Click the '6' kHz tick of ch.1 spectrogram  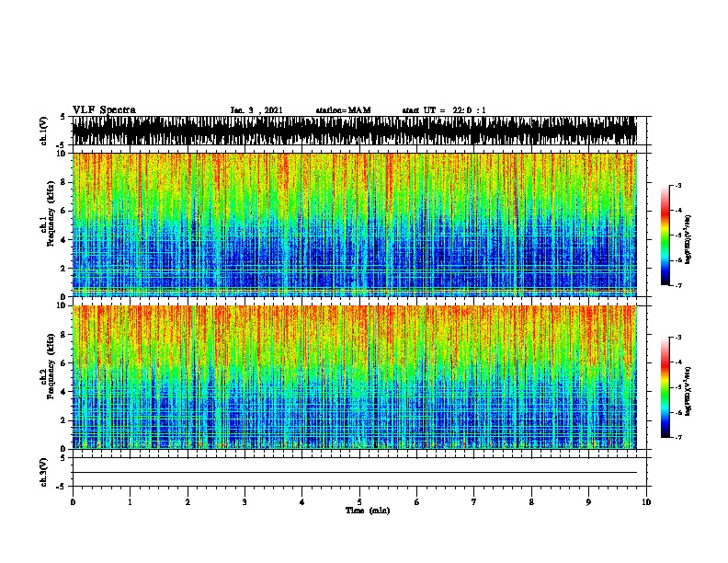coord(64,211)
